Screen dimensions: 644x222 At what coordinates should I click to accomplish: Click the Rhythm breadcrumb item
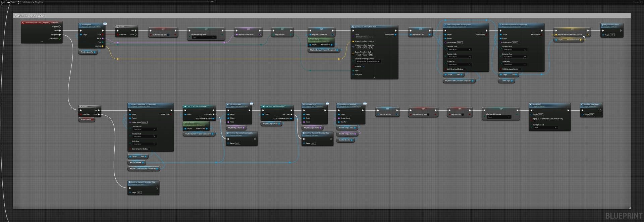click(39, 2)
